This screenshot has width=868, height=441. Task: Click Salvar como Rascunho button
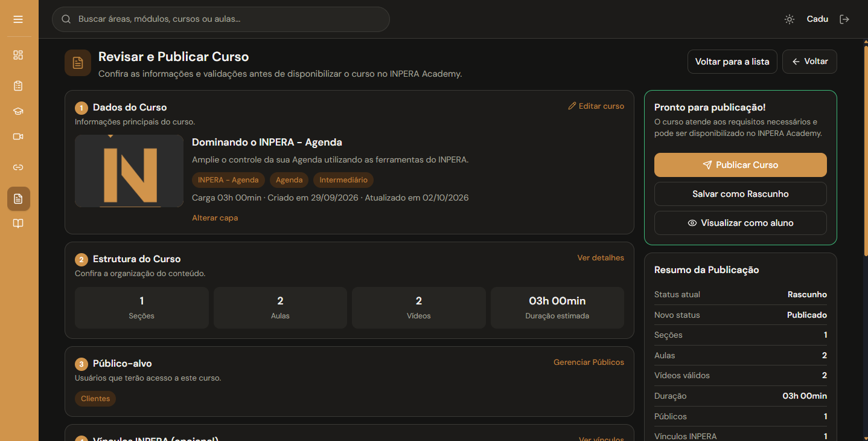click(x=741, y=194)
